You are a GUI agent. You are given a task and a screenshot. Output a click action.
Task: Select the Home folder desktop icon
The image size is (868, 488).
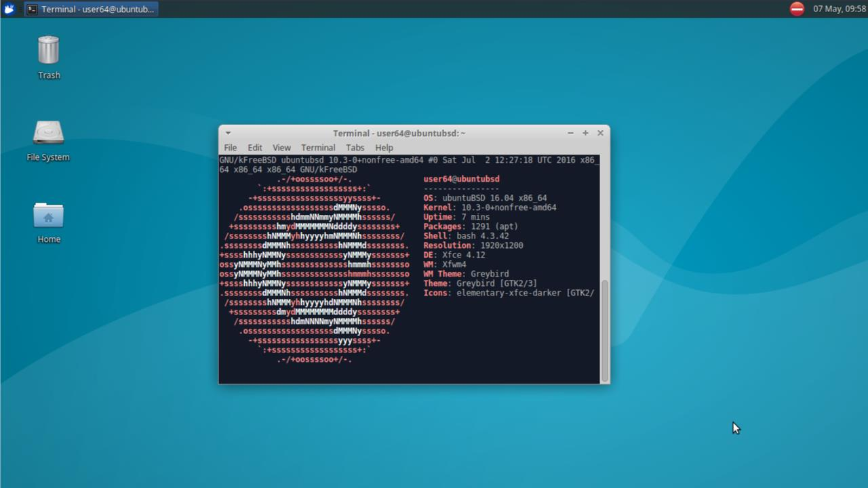[x=48, y=216]
